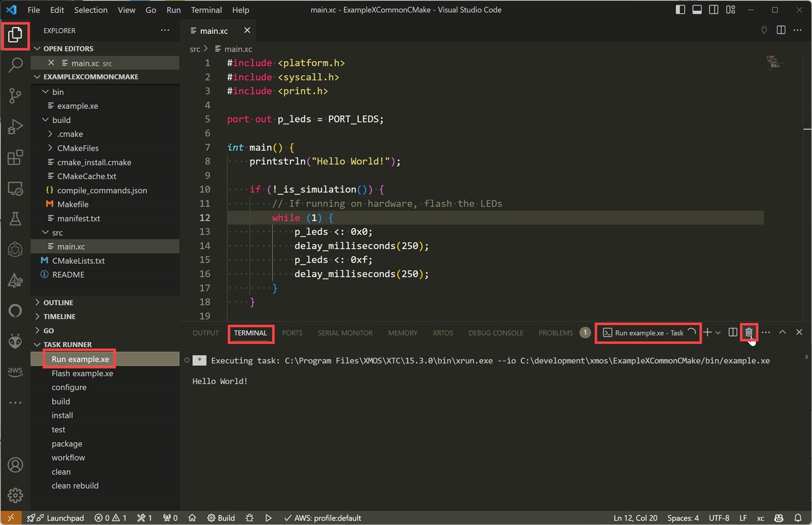Open the Extensions view
Screen dimensions: 812x525
(15, 157)
